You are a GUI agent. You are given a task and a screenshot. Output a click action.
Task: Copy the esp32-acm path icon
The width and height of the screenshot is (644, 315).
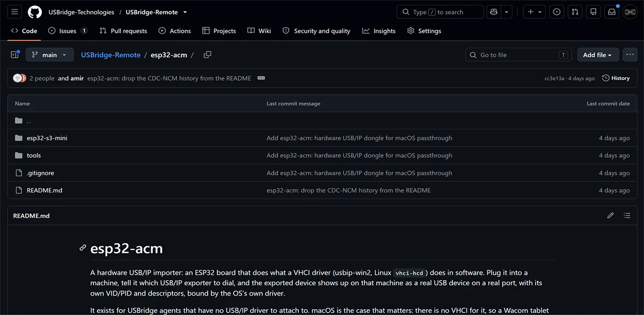[x=207, y=55]
